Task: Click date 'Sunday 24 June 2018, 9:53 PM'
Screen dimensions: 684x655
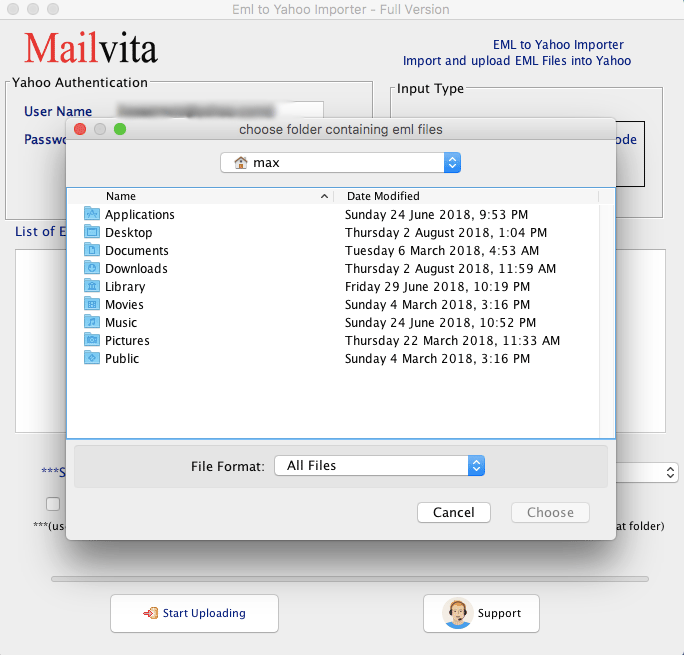Action: coord(436,215)
